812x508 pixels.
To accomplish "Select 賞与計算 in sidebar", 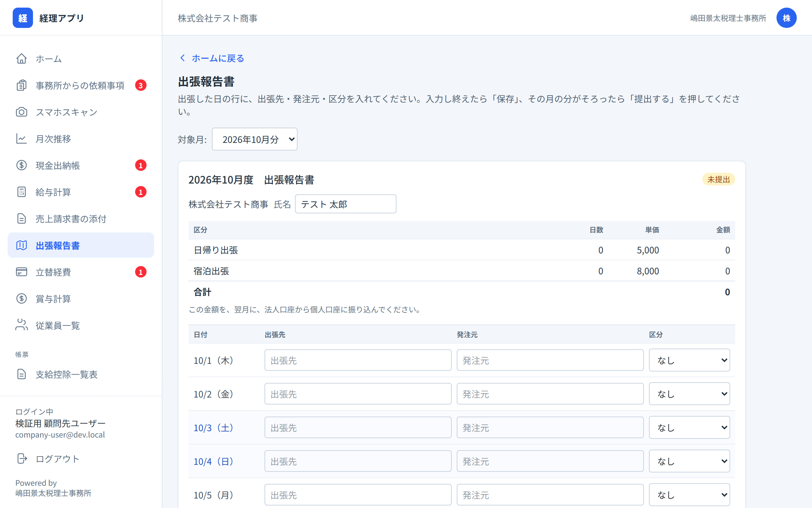I will click(x=81, y=299).
